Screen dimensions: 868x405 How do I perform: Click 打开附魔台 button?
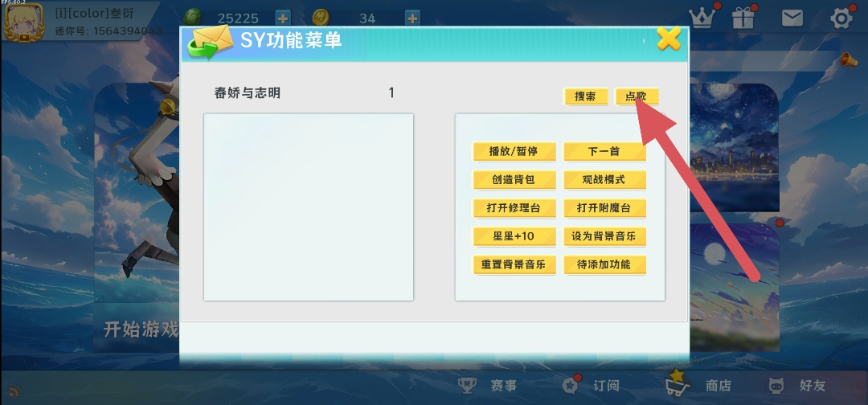point(604,209)
